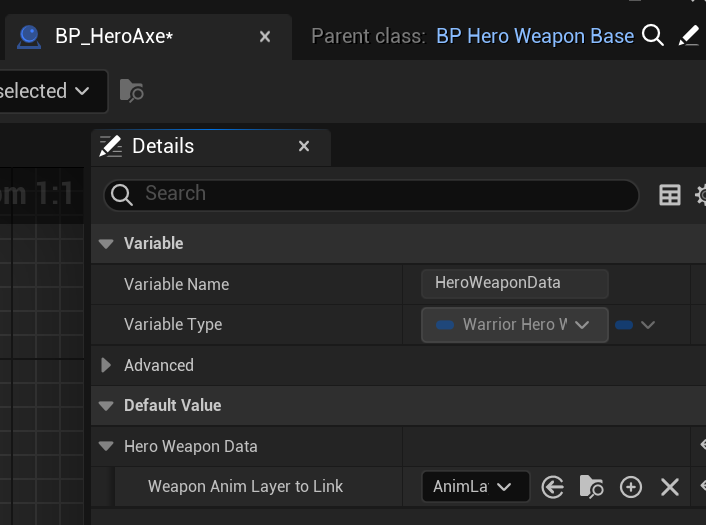The width and height of the screenshot is (706, 525).
Task: Open BP Hero Weapon Base parent class link
Action: click(x=535, y=36)
